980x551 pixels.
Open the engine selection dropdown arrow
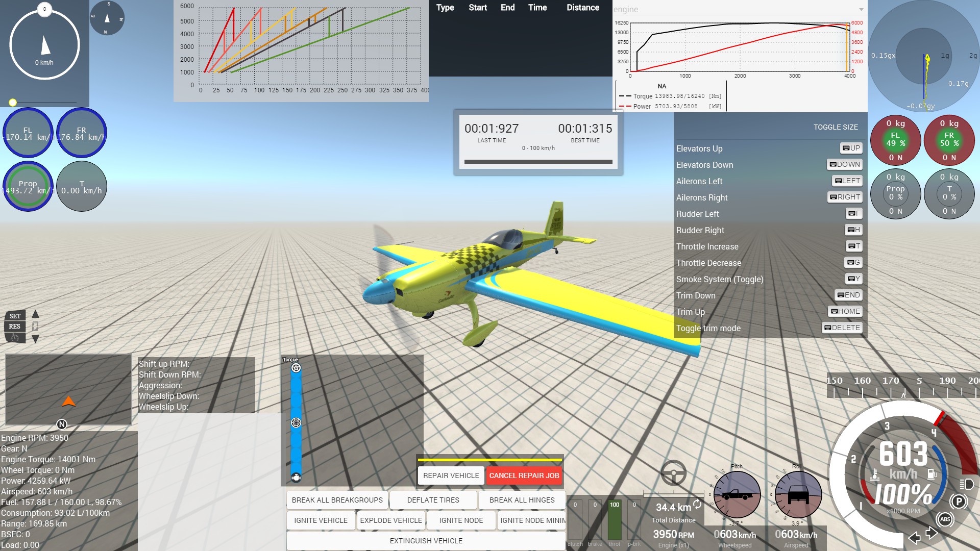(861, 9)
